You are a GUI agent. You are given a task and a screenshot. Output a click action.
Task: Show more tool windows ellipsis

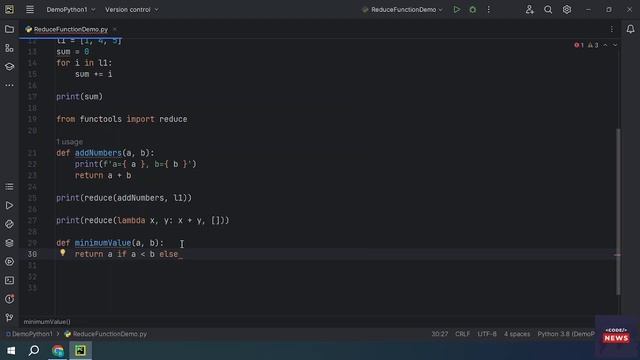[x=9, y=85]
